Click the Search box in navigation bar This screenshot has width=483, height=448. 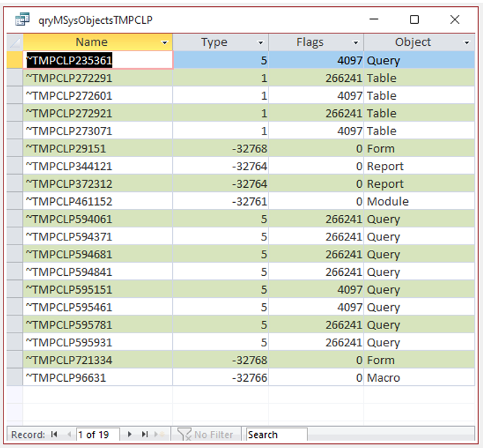(x=276, y=434)
